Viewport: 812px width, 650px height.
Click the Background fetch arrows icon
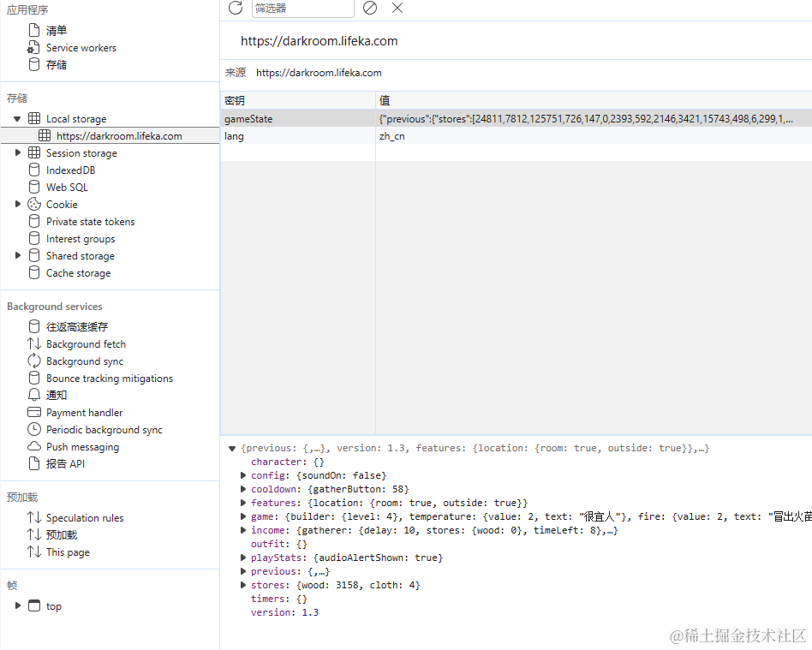point(34,343)
